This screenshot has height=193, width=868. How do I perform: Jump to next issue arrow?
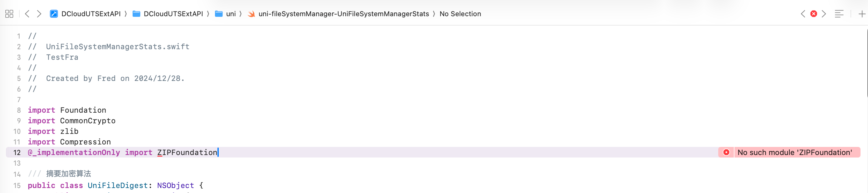[824, 14]
